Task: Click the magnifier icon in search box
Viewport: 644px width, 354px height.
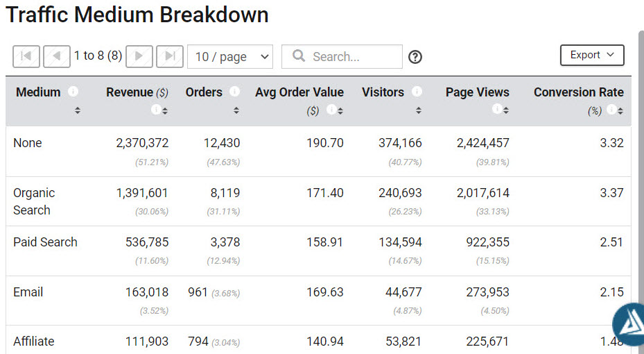Action: (299, 56)
